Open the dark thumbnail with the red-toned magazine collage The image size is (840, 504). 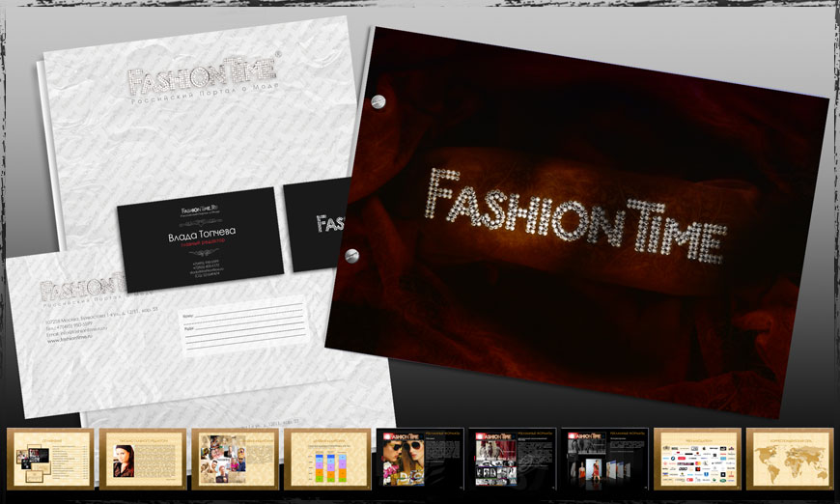click(x=513, y=459)
